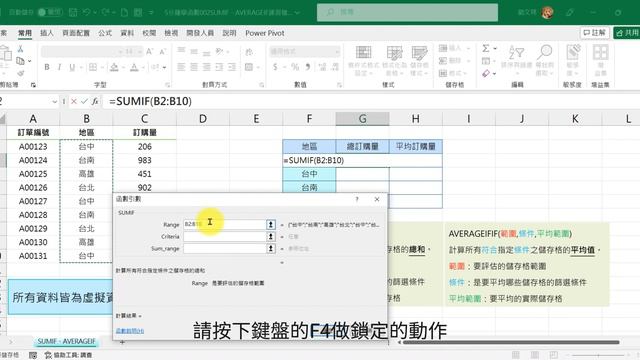Toggle Bold formatting
This screenshot has height=360, width=640.
[47, 67]
